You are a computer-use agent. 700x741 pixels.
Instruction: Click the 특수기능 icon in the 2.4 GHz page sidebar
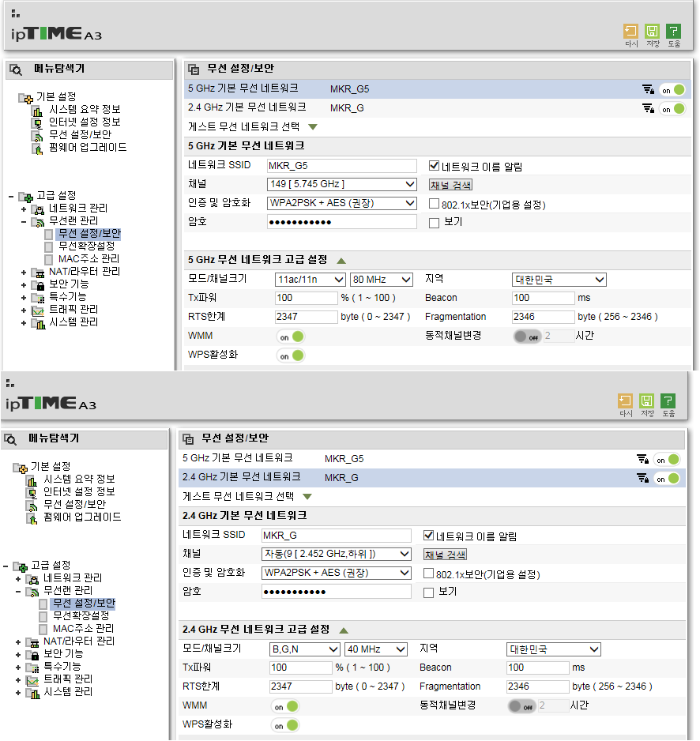click(32, 668)
